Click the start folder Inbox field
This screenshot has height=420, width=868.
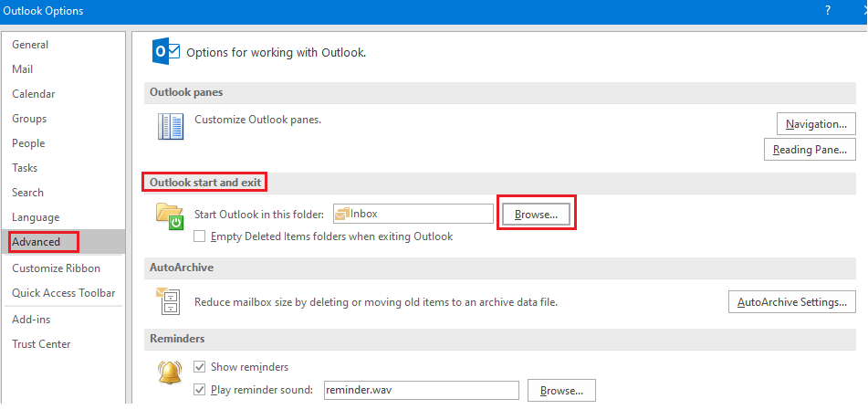[x=413, y=214]
